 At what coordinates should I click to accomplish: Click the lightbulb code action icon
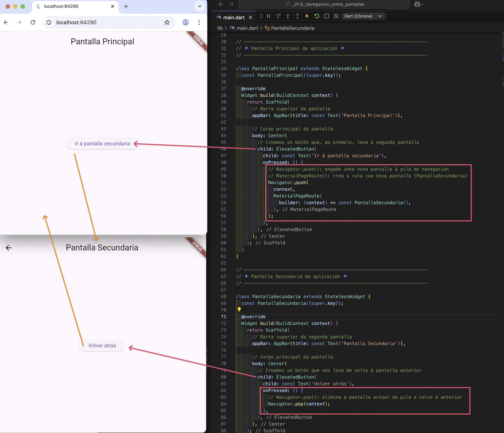click(x=239, y=309)
